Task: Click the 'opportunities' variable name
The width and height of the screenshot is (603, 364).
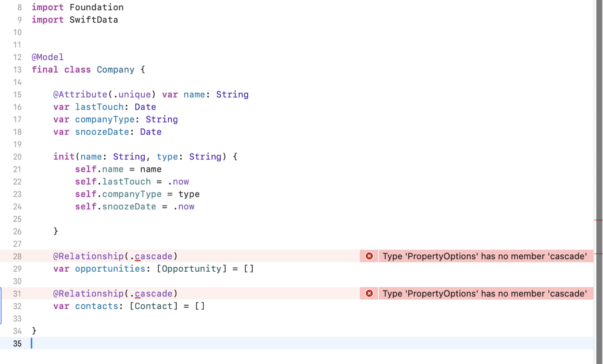Action: pos(110,269)
